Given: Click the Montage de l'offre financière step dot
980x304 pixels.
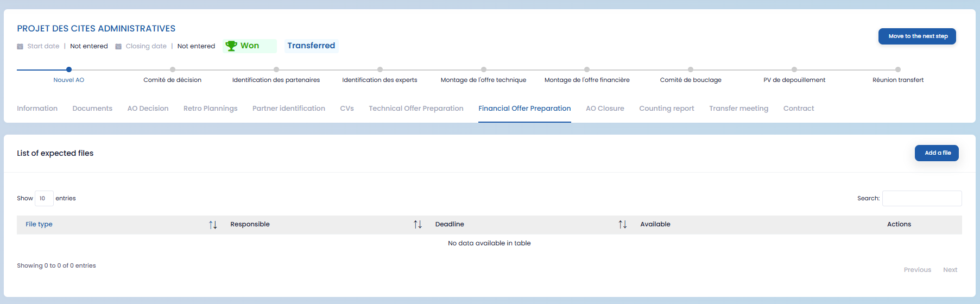Looking at the screenshot, I should click(587, 69).
